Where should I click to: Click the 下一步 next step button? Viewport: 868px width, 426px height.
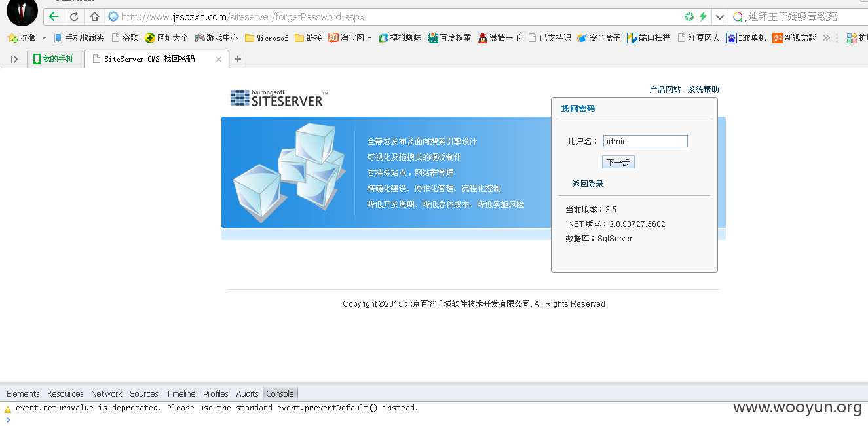pyautogui.click(x=618, y=162)
